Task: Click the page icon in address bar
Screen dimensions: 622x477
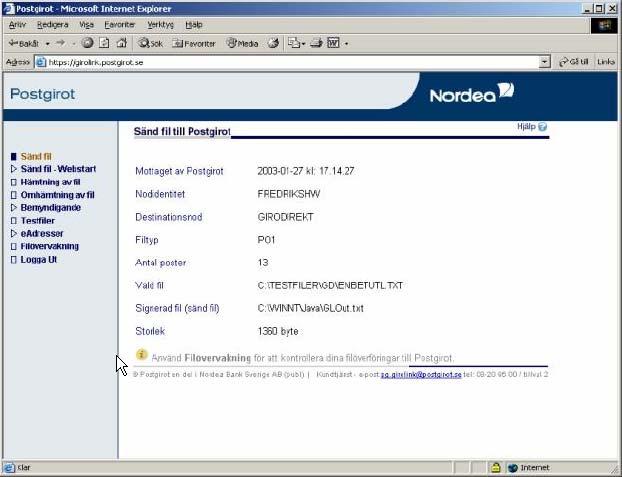Action: tap(40, 62)
